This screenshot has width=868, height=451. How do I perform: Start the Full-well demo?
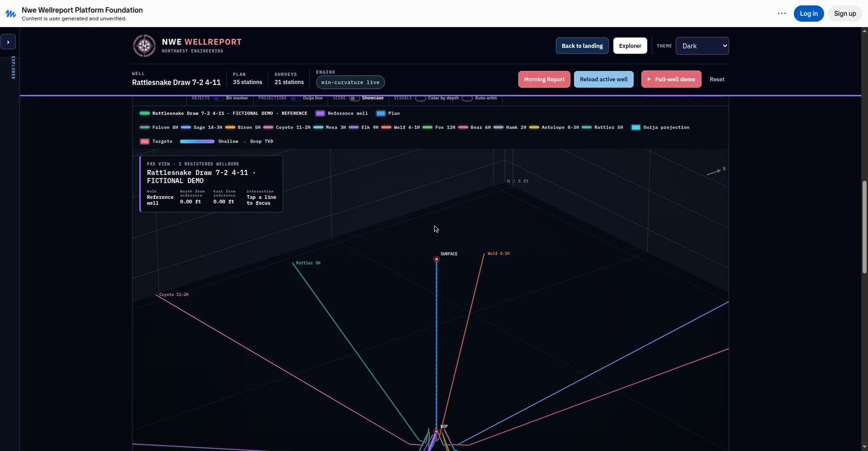coord(671,79)
